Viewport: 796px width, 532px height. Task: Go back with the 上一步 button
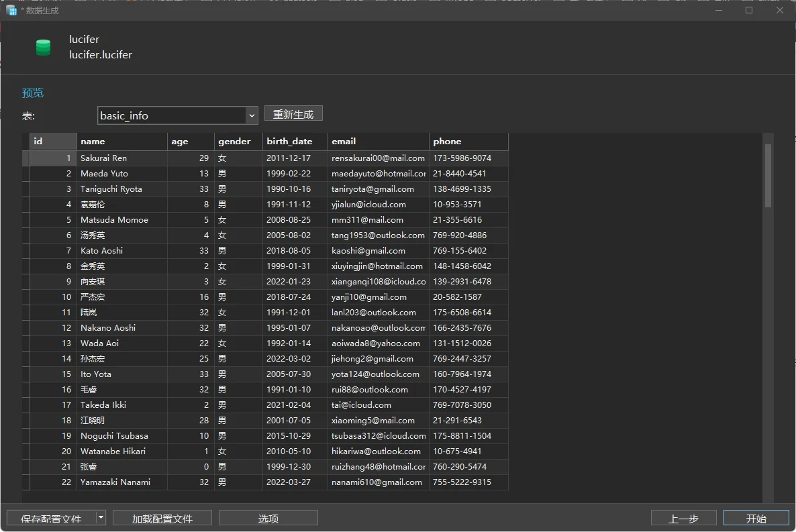(x=683, y=518)
